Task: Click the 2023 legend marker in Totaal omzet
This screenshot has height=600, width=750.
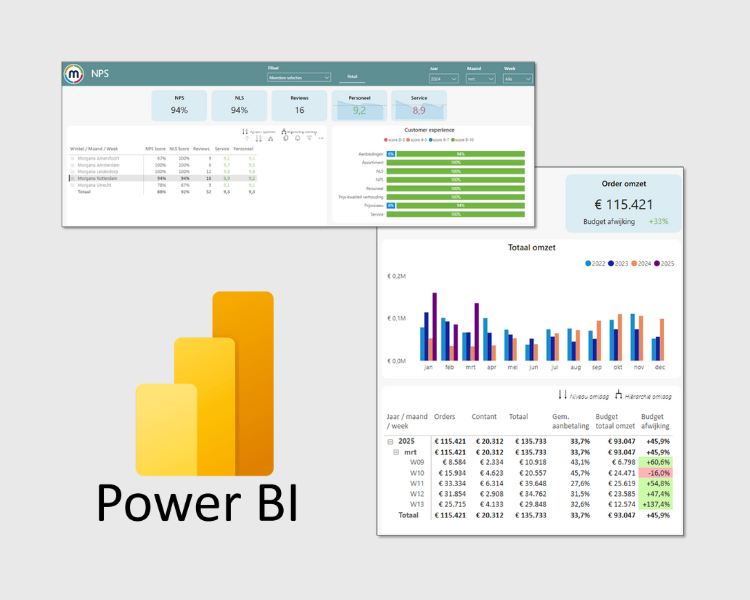Action: (x=611, y=264)
